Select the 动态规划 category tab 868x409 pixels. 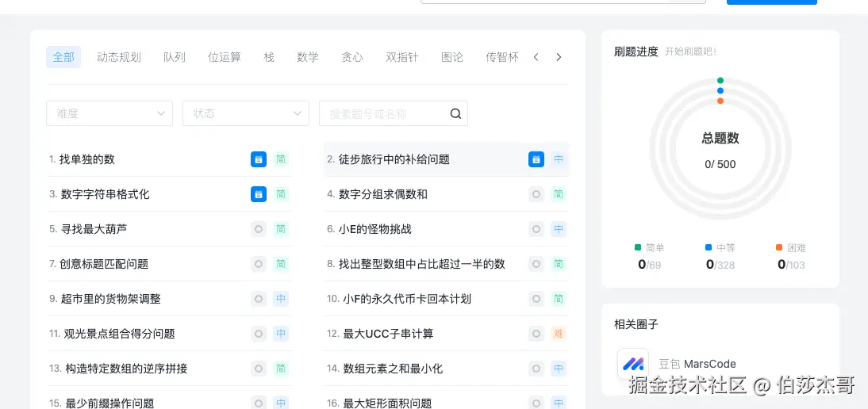pyautogui.click(x=119, y=57)
